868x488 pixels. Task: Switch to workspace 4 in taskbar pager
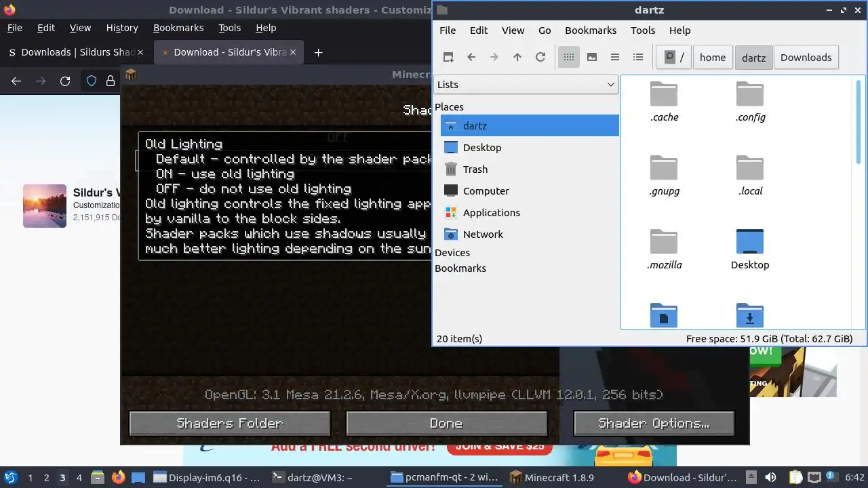click(x=79, y=477)
